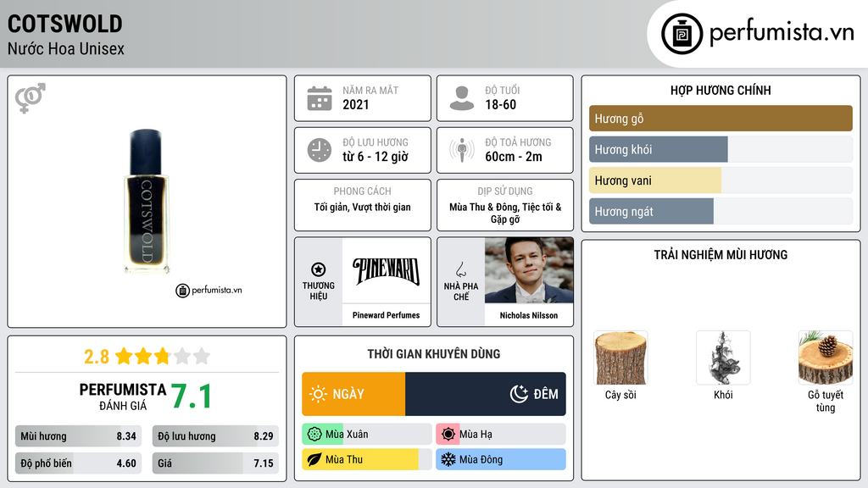The height and width of the screenshot is (488, 868).
Task: Open the Pineward Perfumes brand name link
Action: point(387,315)
